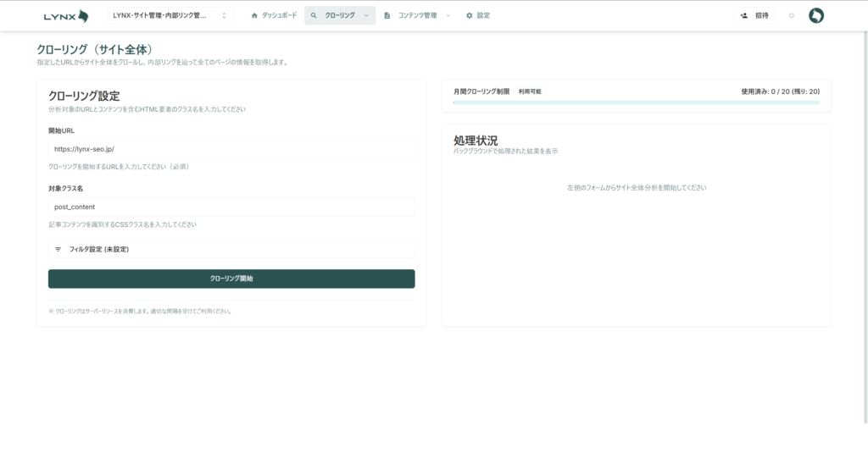868x453 pixels.
Task: Click the gear icon for 設定
Action: 469,15
